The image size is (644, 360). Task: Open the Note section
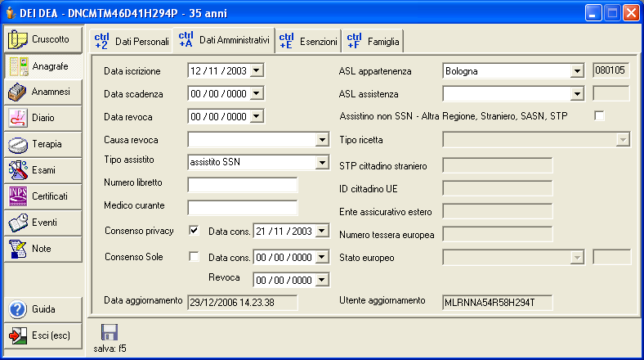click(x=42, y=249)
